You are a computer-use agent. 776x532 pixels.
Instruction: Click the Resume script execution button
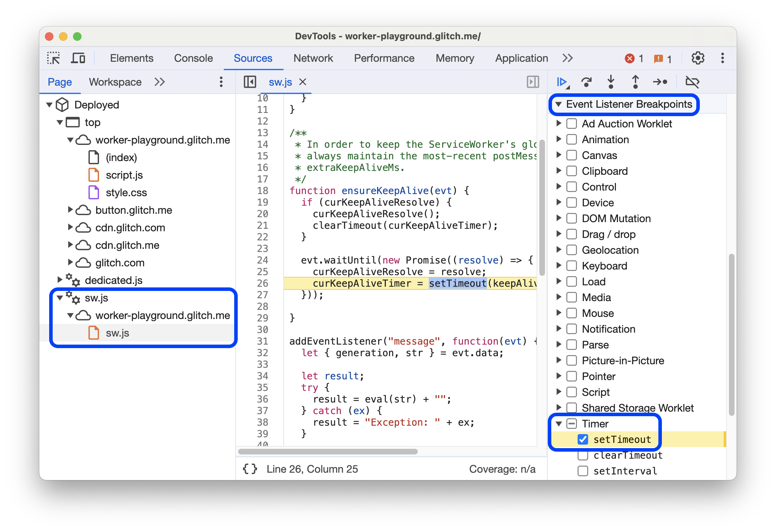pyautogui.click(x=561, y=82)
